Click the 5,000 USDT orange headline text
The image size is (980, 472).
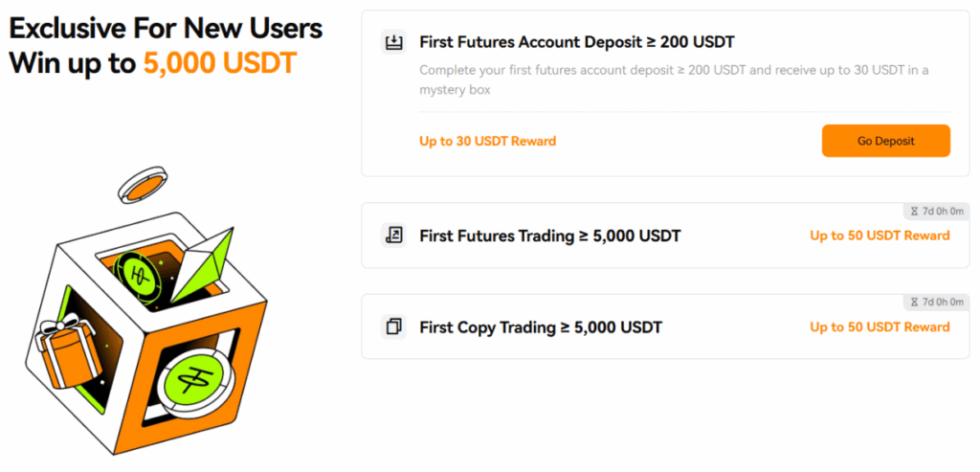(219, 63)
